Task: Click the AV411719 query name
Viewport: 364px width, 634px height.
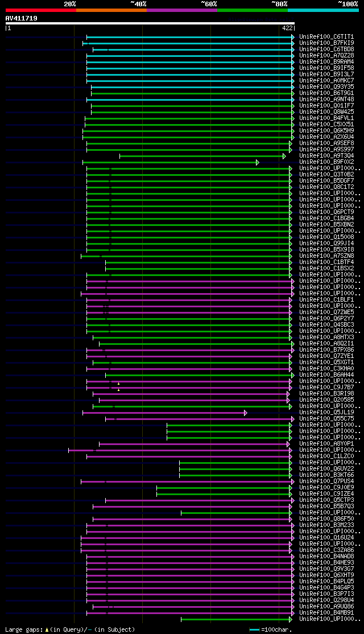Action: 22,18
